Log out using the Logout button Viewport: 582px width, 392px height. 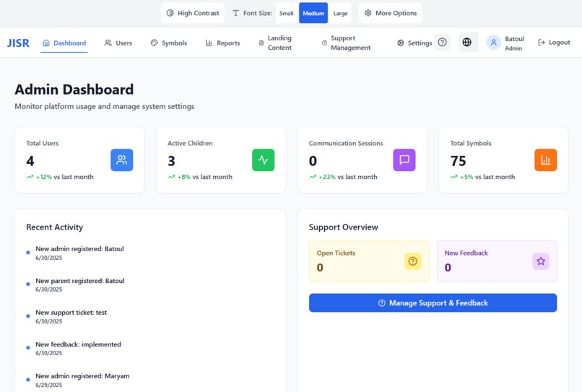tap(554, 43)
